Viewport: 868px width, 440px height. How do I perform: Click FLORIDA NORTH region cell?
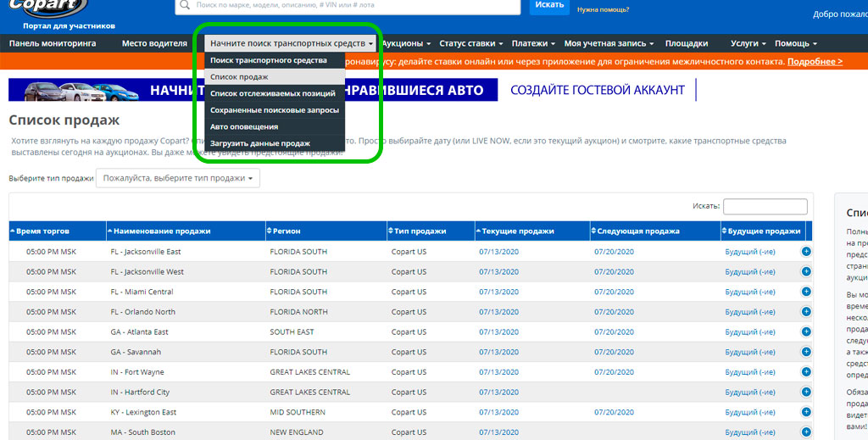pyautogui.click(x=299, y=312)
